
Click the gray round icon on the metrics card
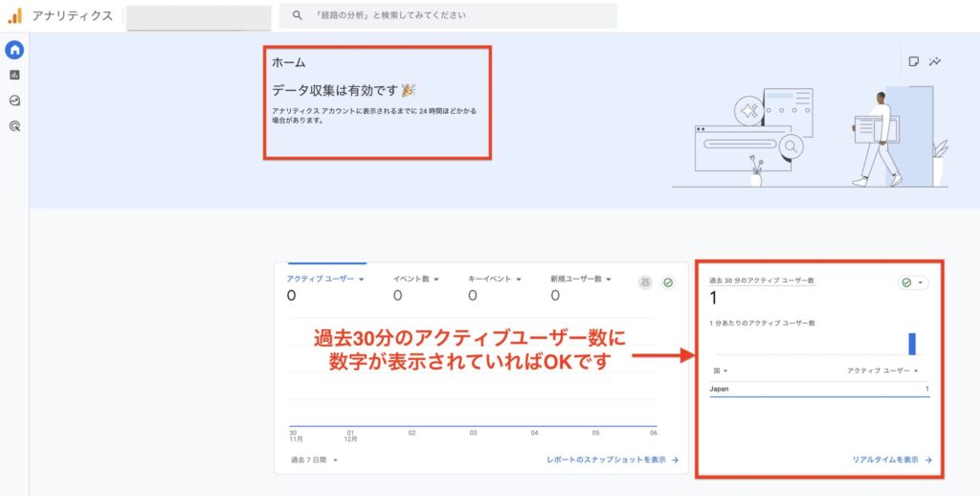tap(647, 282)
